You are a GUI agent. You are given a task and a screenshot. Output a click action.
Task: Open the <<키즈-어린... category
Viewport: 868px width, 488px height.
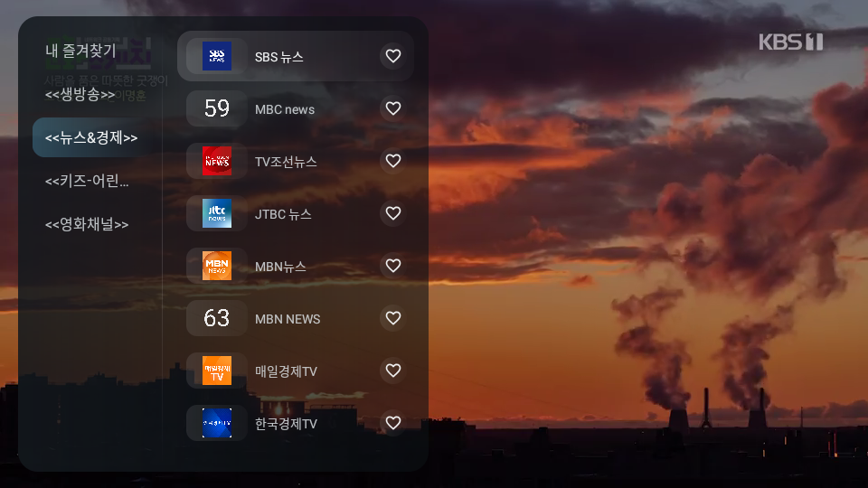click(x=88, y=181)
